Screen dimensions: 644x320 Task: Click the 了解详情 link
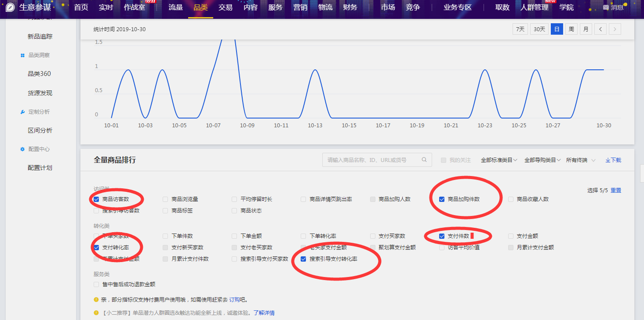[264, 313]
